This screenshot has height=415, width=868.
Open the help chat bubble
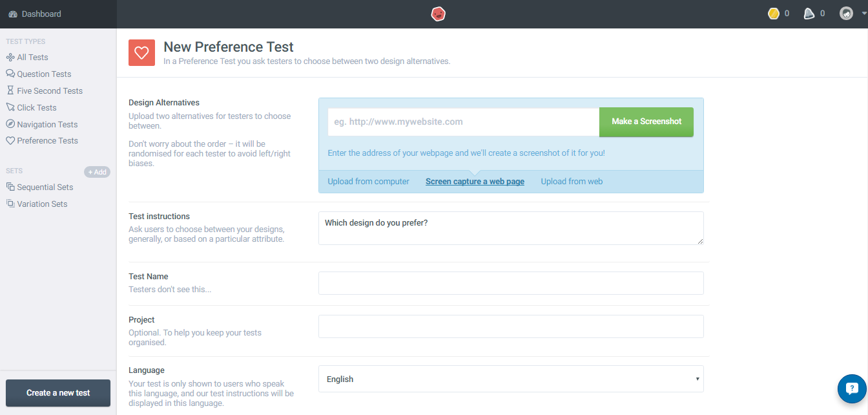click(x=851, y=388)
